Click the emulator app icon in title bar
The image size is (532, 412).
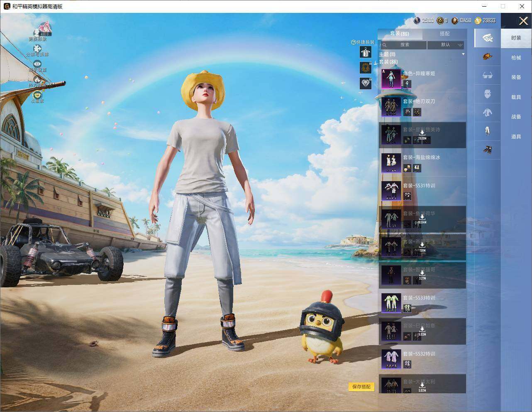(7, 6)
